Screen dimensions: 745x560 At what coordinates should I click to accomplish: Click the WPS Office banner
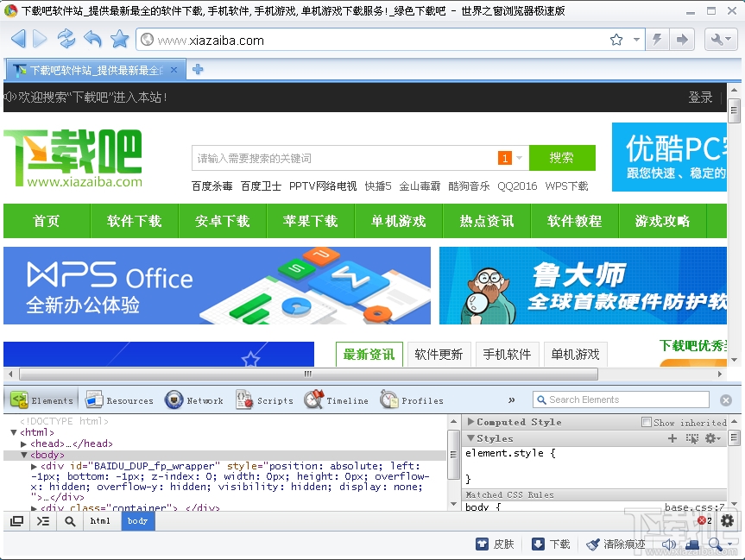pyautogui.click(x=218, y=286)
